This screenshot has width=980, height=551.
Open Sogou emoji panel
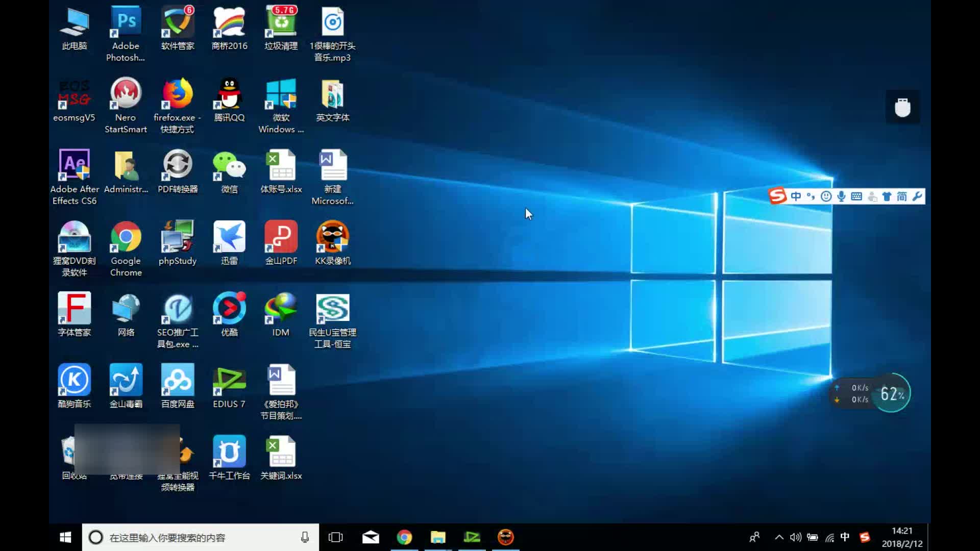[826, 196]
